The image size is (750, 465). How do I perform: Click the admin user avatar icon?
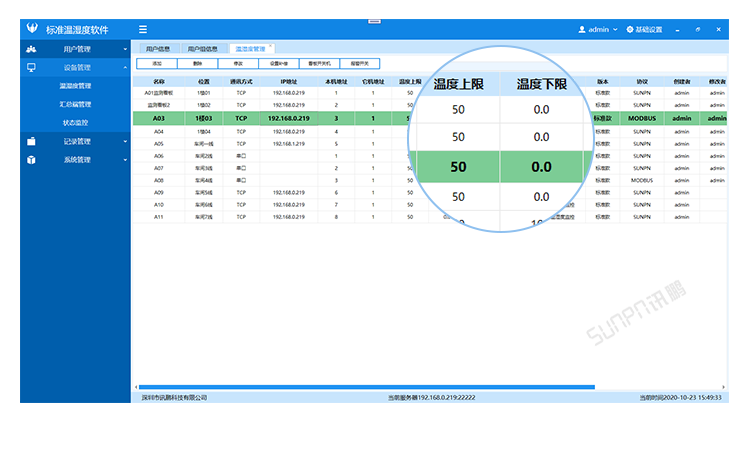coord(583,30)
